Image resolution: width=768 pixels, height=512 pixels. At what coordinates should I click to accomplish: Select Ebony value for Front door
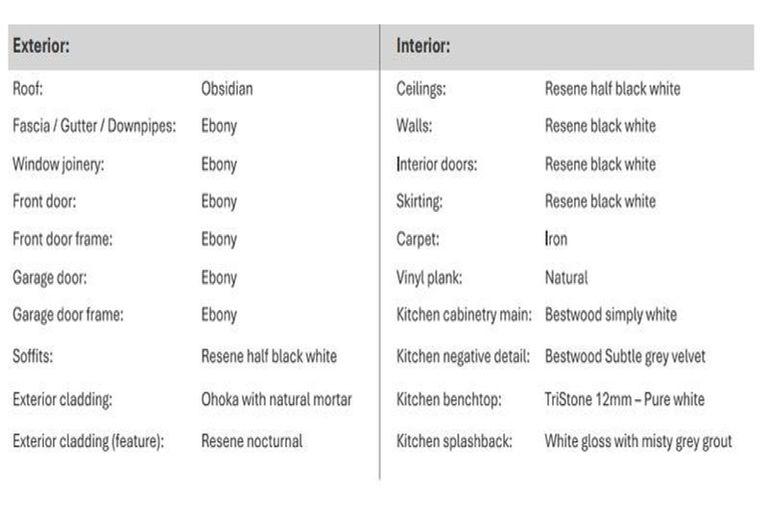[x=219, y=201]
